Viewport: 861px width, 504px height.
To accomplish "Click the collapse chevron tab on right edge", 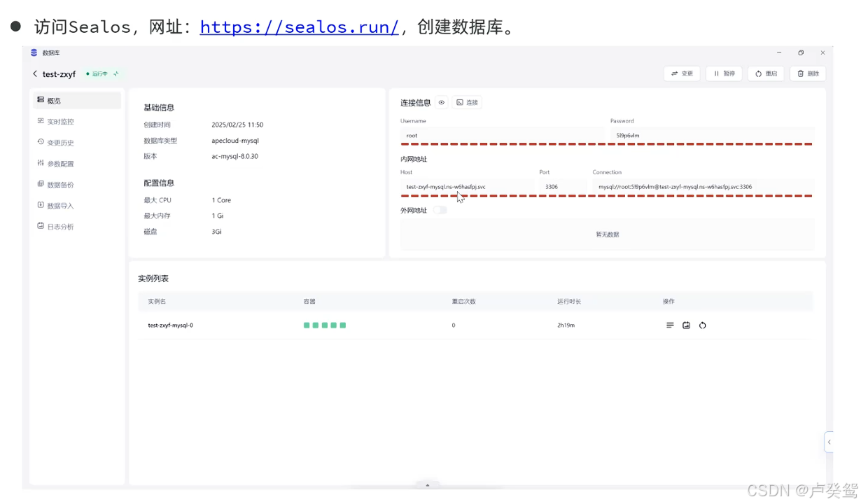I will (829, 442).
